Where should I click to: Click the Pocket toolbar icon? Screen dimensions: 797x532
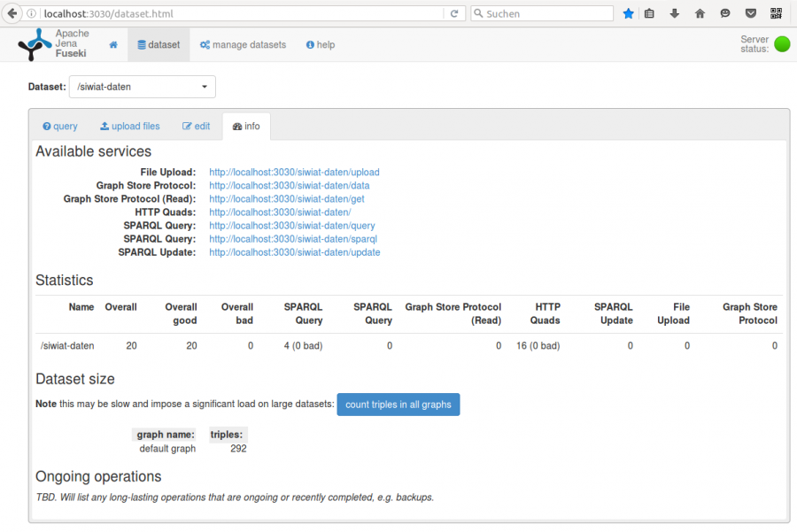(x=751, y=13)
